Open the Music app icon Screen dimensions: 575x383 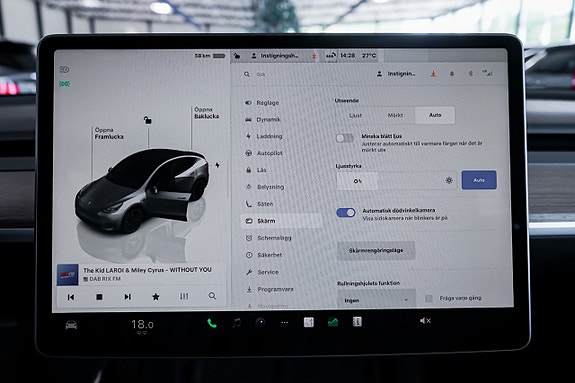click(x=237, y=323)
